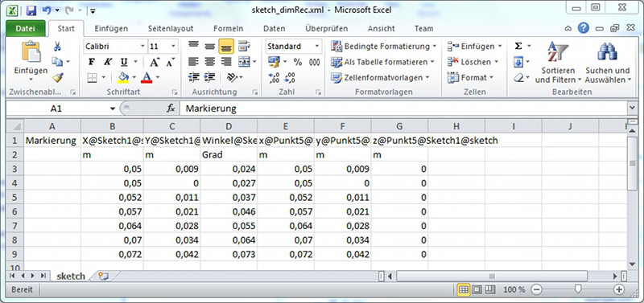The width and height of the screenshot is (644, 303).
Task: Click the Undo arrow icon
Action: pos(47,10)
